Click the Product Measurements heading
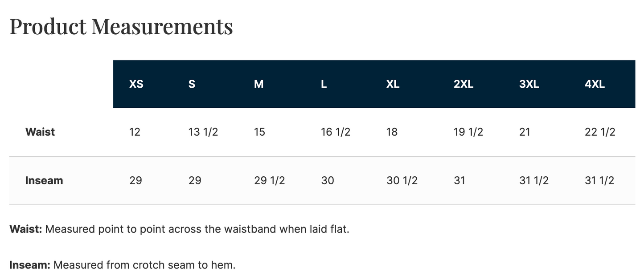644x276 pixels. pyautogui.click(x=121, y=27)
